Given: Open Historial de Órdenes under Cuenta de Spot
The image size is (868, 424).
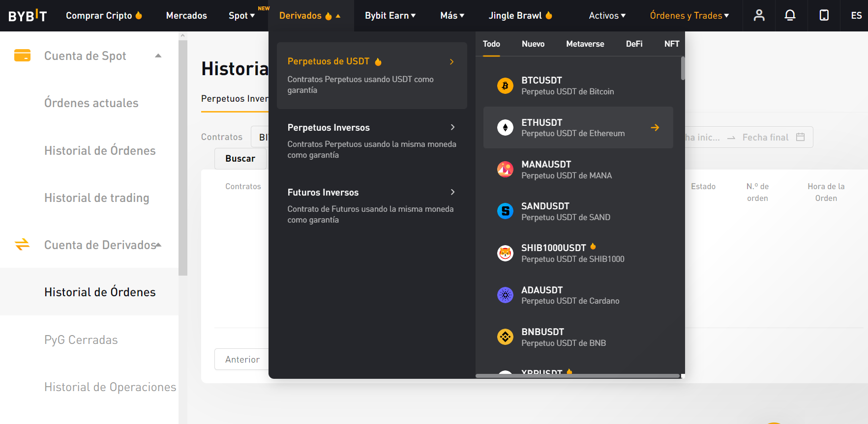Looking at the screenshot, I should point(100,150).
